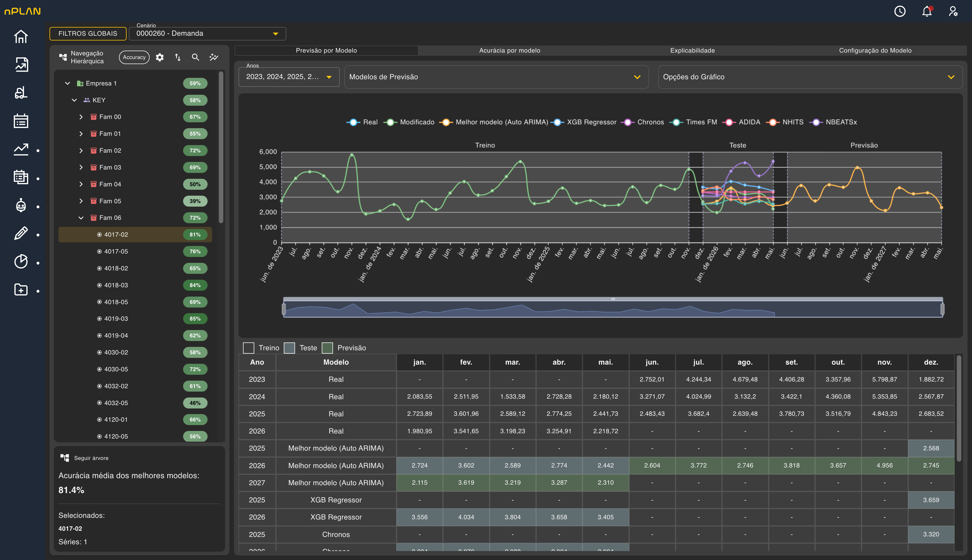Click Seguir árvore button
Screen dimensions: 972x560
[x=85, y=458]
